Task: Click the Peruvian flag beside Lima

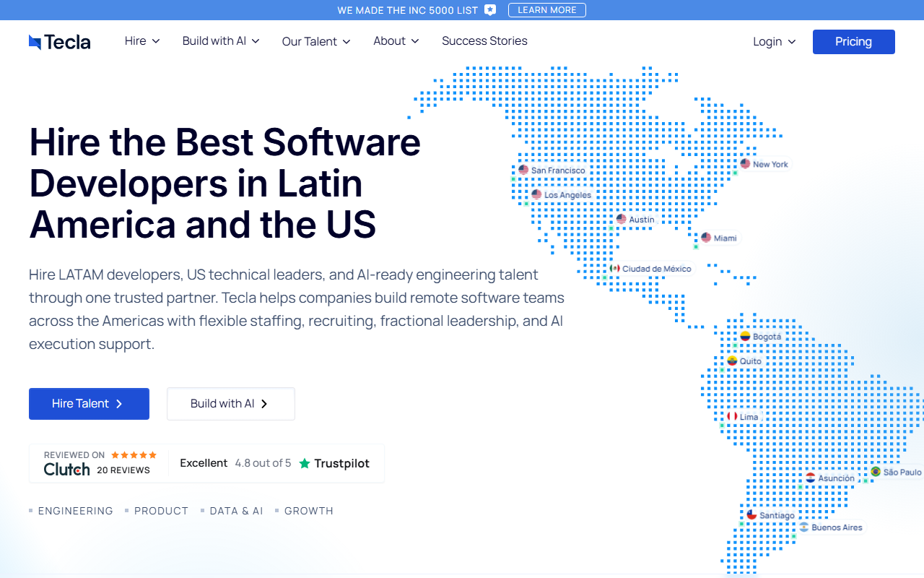Action: point(732,416)
